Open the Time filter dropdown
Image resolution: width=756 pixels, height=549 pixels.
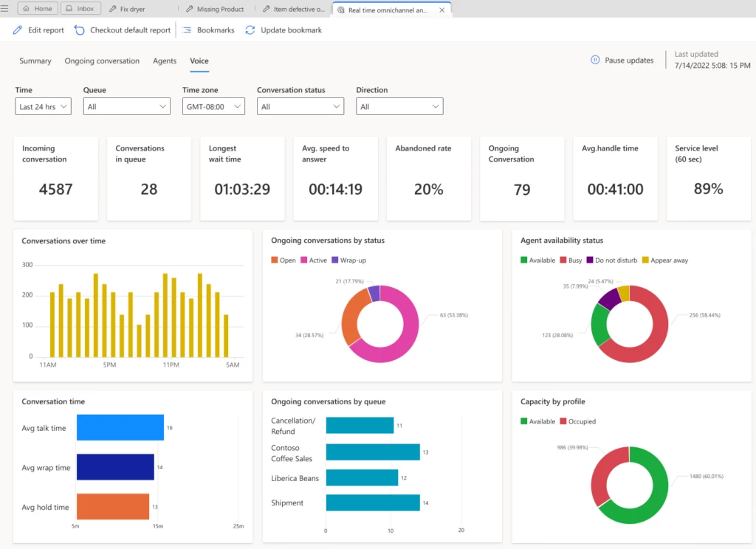(43, 106)
